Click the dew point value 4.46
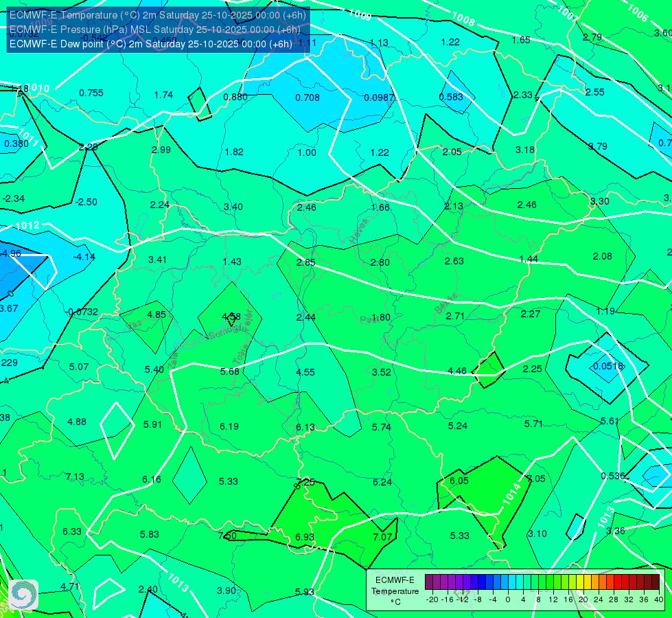This screenshot has height=618, width=672. pos(457,371)
